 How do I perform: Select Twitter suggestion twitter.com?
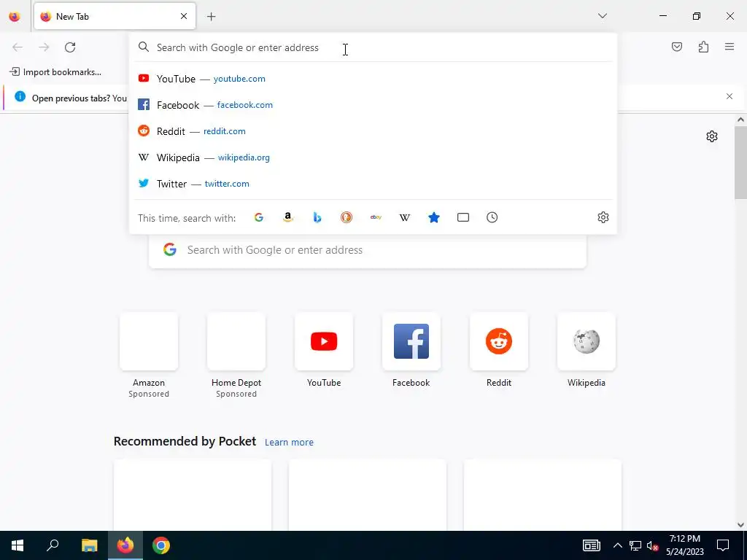click(373, 183)
